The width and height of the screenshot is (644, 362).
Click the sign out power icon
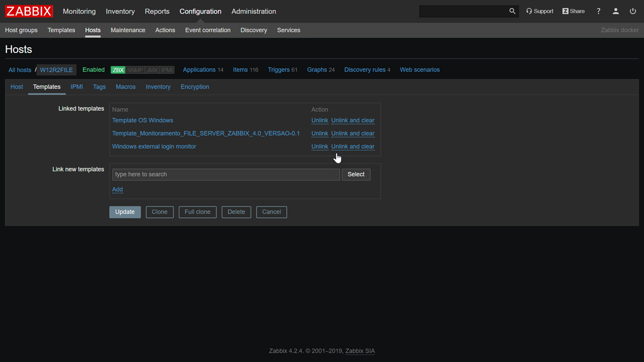pos(633,11)
